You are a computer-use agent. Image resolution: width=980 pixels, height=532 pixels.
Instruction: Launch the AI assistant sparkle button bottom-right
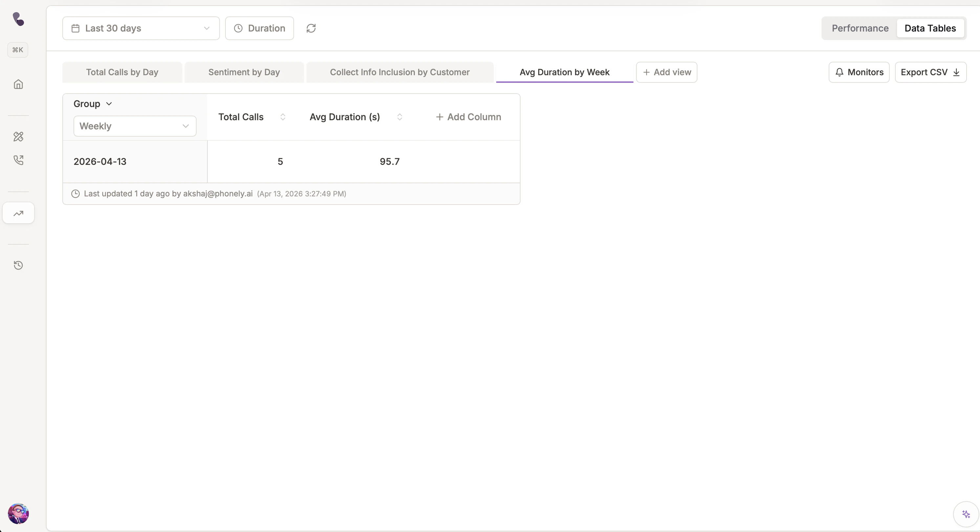[x=966, y=514]
